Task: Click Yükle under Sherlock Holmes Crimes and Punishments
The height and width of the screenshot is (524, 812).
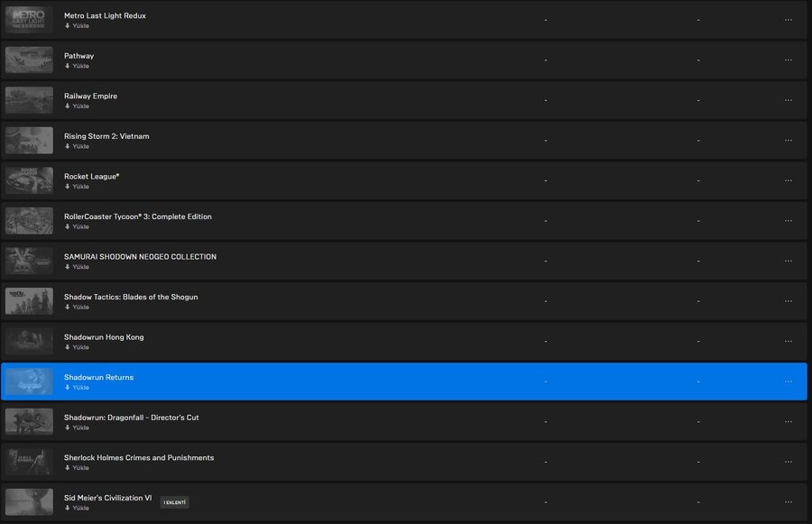Action: 80,468
